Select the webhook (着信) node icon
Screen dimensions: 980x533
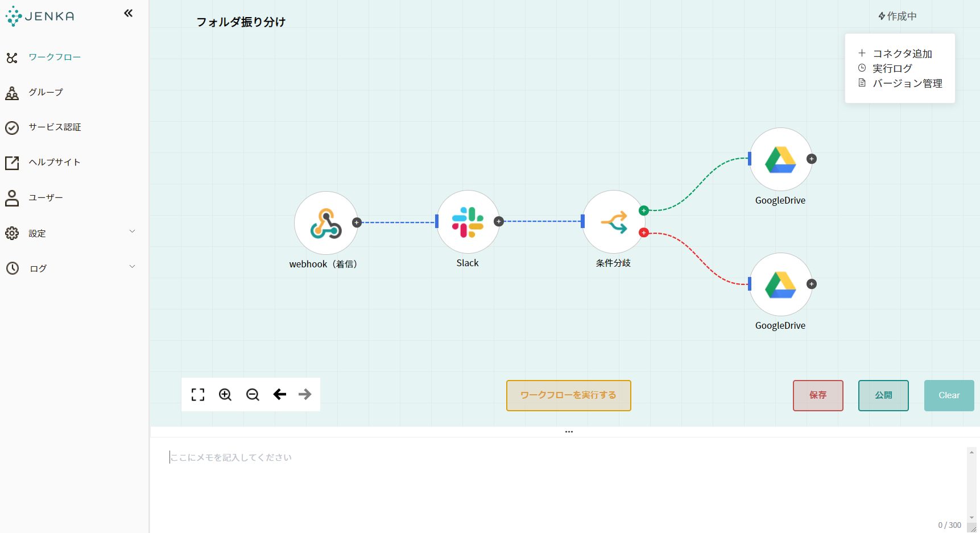coord(326,223)
